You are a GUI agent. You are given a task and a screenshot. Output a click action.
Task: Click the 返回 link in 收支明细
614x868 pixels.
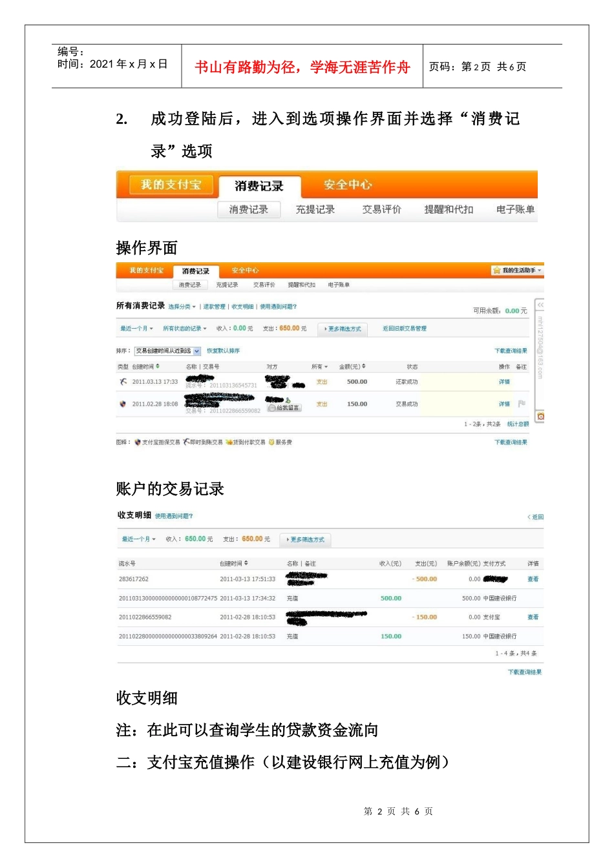(x=536, y=517)
